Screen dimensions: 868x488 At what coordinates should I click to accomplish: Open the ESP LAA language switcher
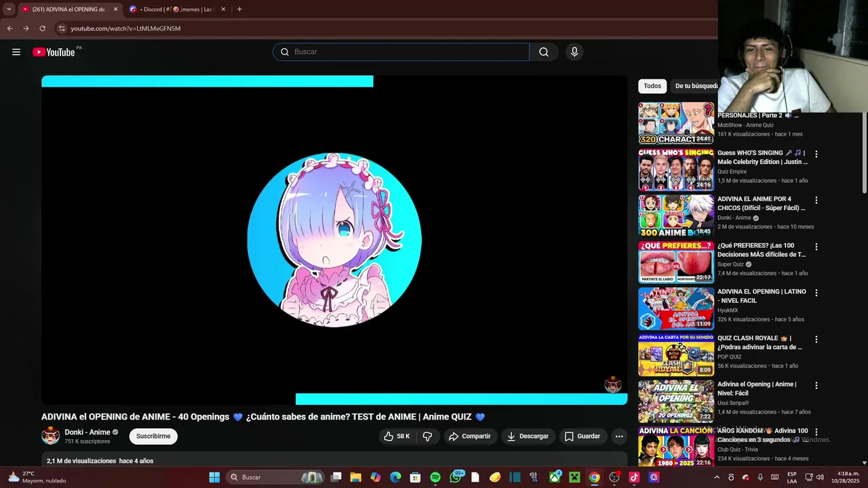pos(792,477)
